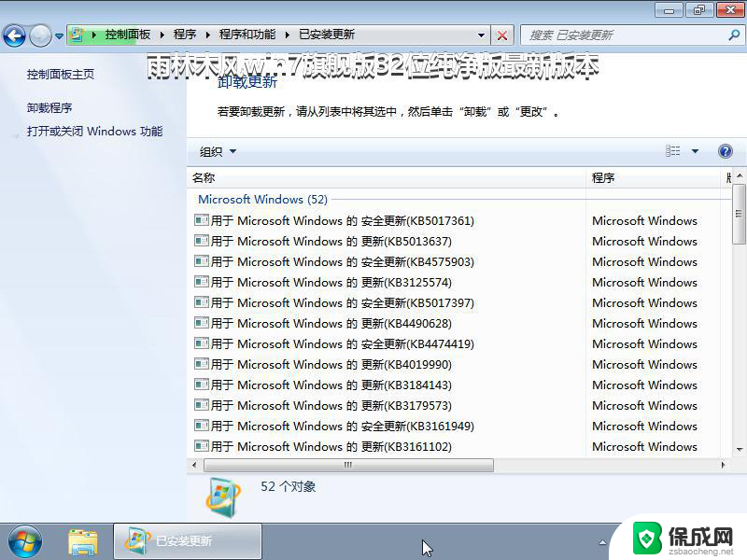Select security update KB4474419 row
The height and width of the screenshot is (560, 747).
(x=459, y=343)
